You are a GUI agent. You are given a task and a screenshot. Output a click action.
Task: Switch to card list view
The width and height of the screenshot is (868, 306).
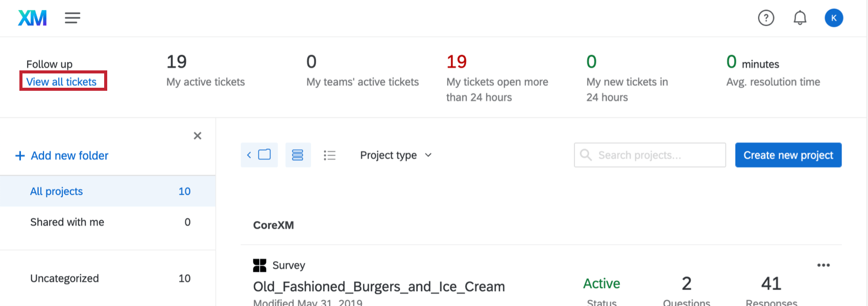(x=298, y=155)
